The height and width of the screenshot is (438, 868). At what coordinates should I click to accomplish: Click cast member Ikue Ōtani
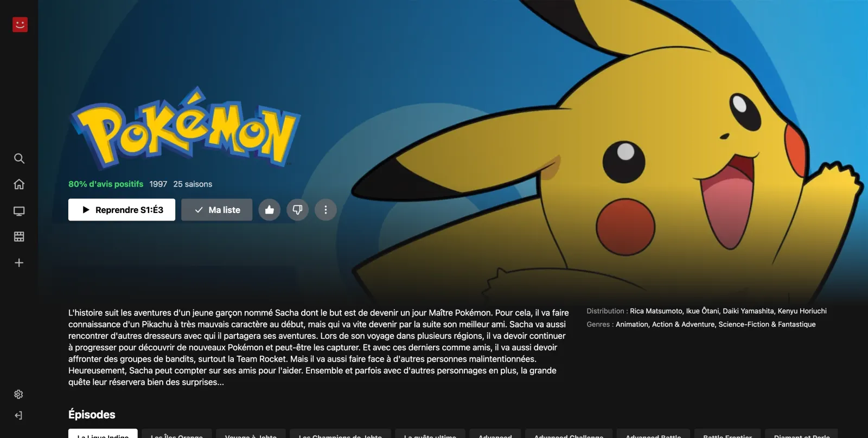tap(703, 311)
